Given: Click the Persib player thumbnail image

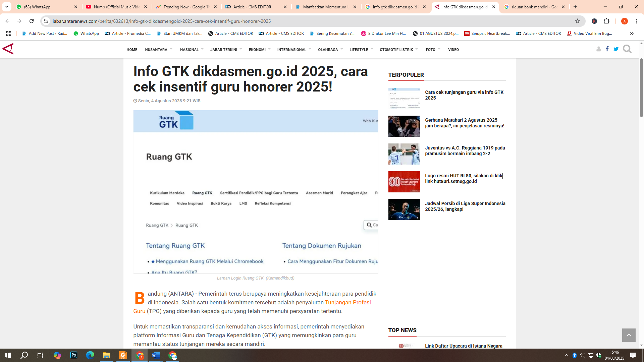Looking at the screenshot, I should coord(404,210).
